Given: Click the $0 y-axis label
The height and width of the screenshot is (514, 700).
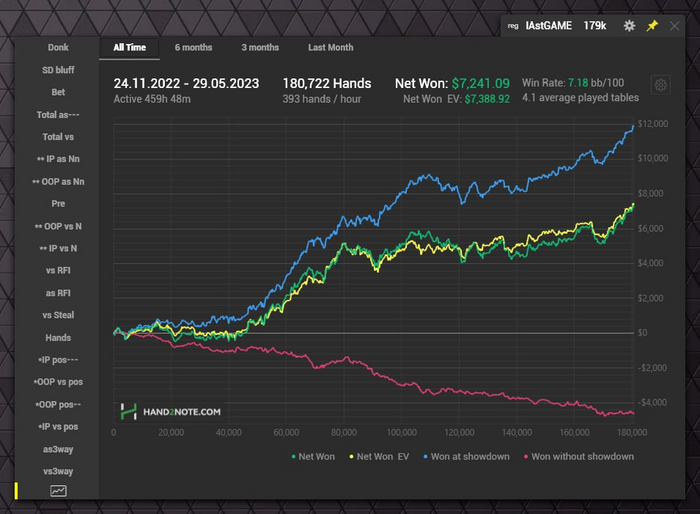Looking at the screenshot, I should click(x=642, y=333).
